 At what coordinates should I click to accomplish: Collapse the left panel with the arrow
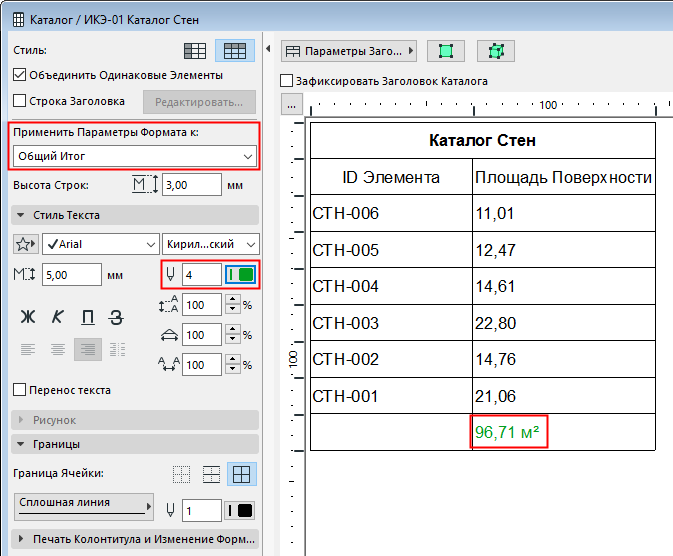268,49
